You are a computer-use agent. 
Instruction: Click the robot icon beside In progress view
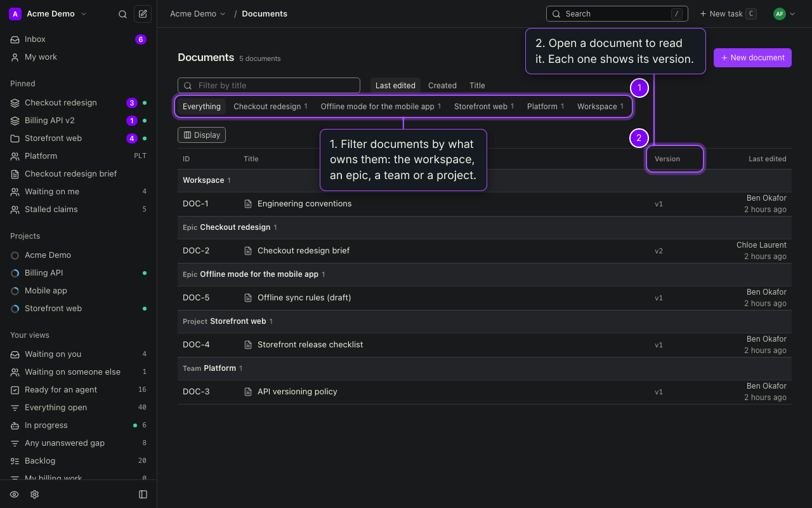(x=15, y=425)
